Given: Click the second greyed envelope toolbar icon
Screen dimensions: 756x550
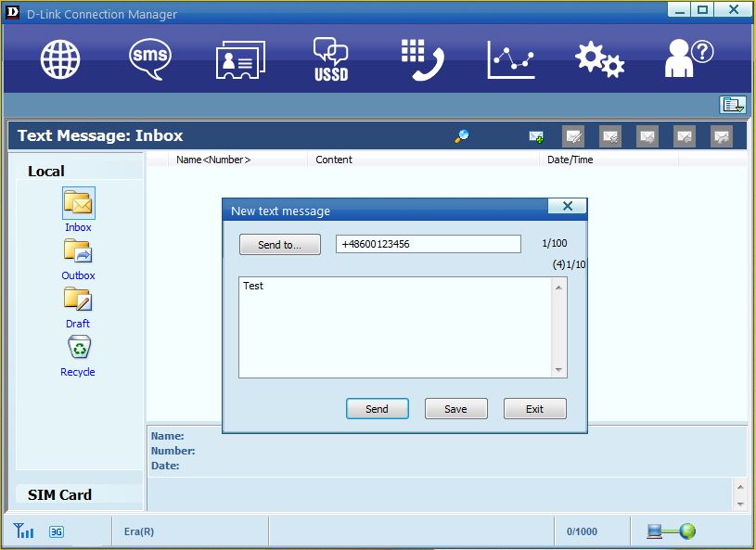Looking at the screenshot, I should pos(610,136).
